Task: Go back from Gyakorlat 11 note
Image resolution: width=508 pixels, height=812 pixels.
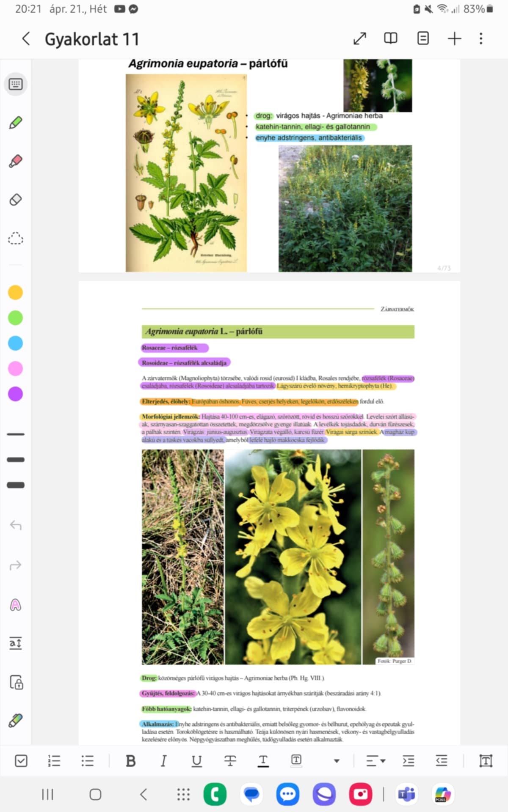Action: pyautogui.click(x=26, y=38)
